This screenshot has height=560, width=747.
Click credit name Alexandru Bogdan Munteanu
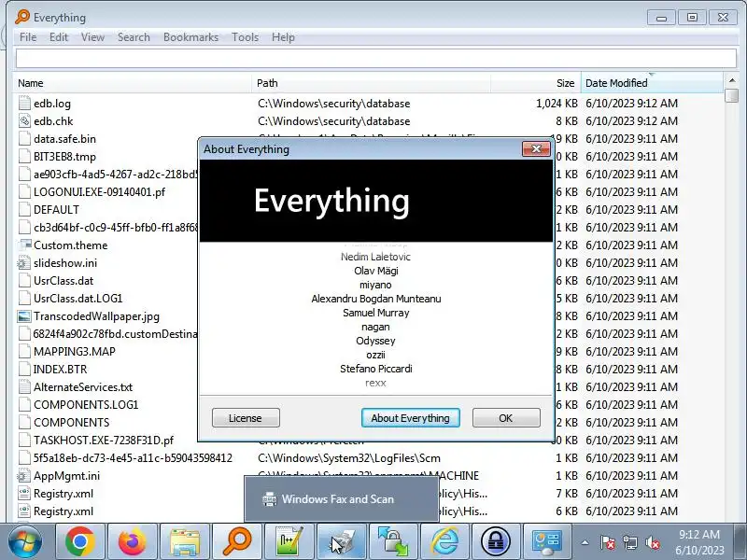pos(376,299)
